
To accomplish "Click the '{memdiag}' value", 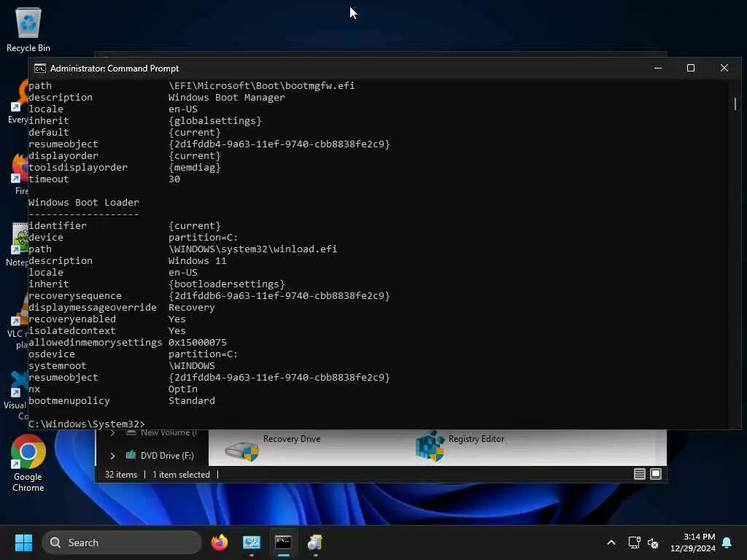I will (194, 167).
